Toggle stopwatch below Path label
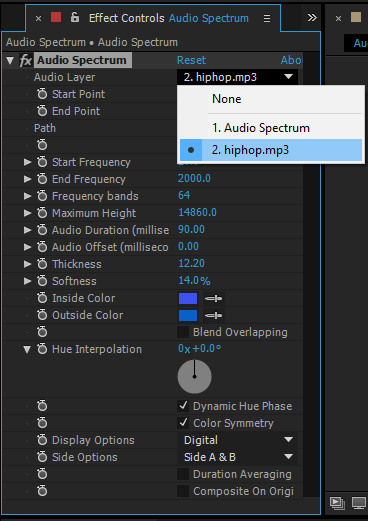The height and width of the screenshot is (521, 368). pyautogui.click(x=42, y=145)
